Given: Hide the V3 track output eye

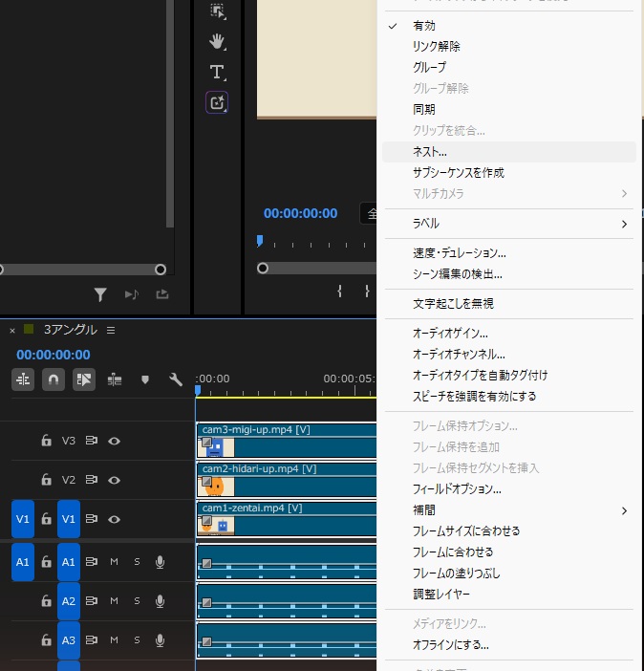Looking at the screenshot, I should pyautogui.click(x=114, y=441).
